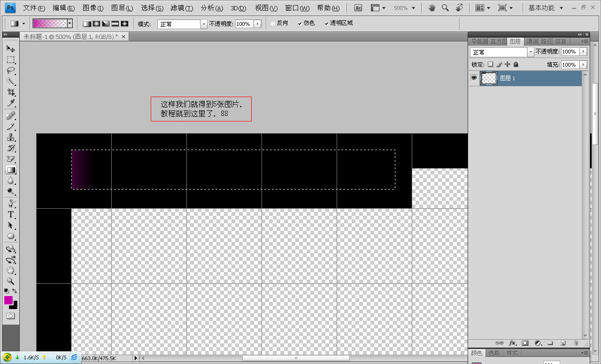This screenshot has width=601, height=364.
Task: Choose the radial gradient style button
Action: click(x=96, y=23)
